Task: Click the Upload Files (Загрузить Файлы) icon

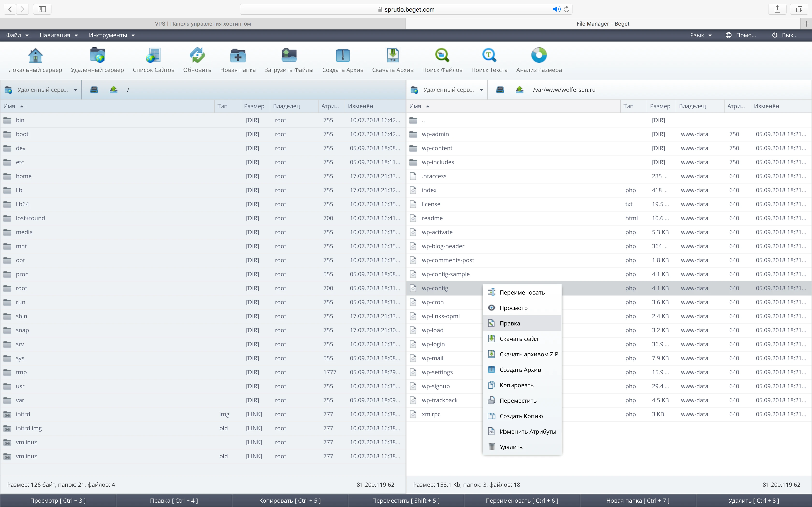Action: click(x=289, y=56)
